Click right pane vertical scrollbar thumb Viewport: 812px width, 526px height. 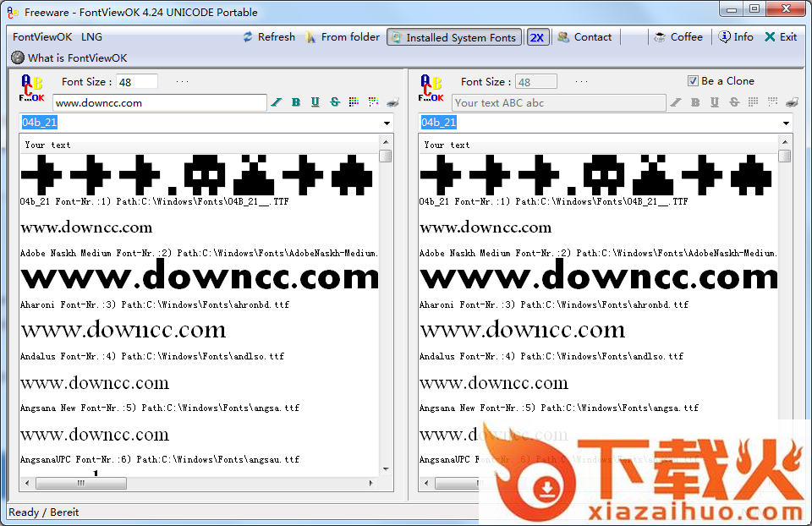tap(785, 156)
